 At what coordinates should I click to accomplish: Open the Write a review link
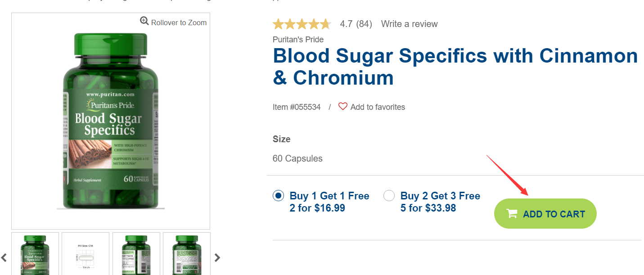pos(409,24)
